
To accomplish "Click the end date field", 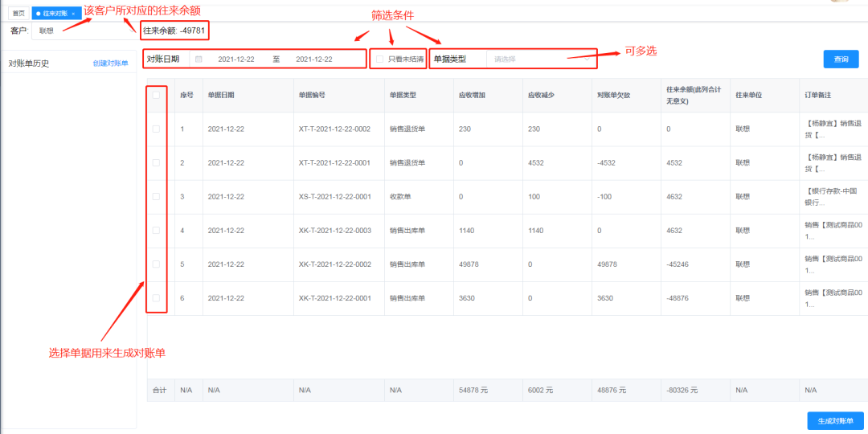I will [313, 59].
